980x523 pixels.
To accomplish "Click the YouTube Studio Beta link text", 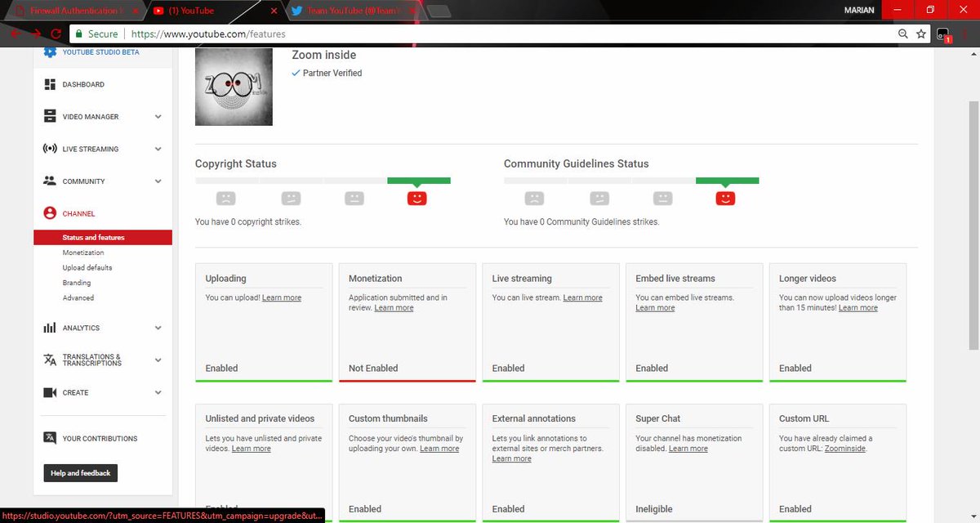I will [x=100, y=52].
